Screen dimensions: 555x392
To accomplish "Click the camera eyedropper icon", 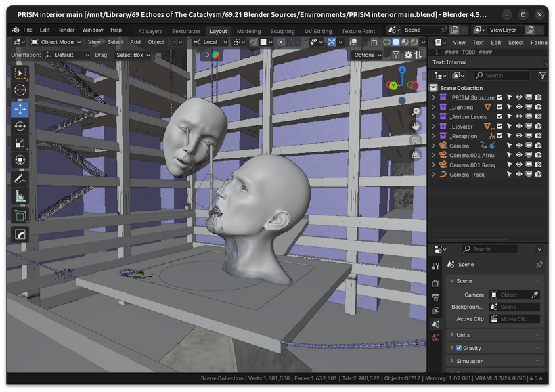I will tap(535, 295).
